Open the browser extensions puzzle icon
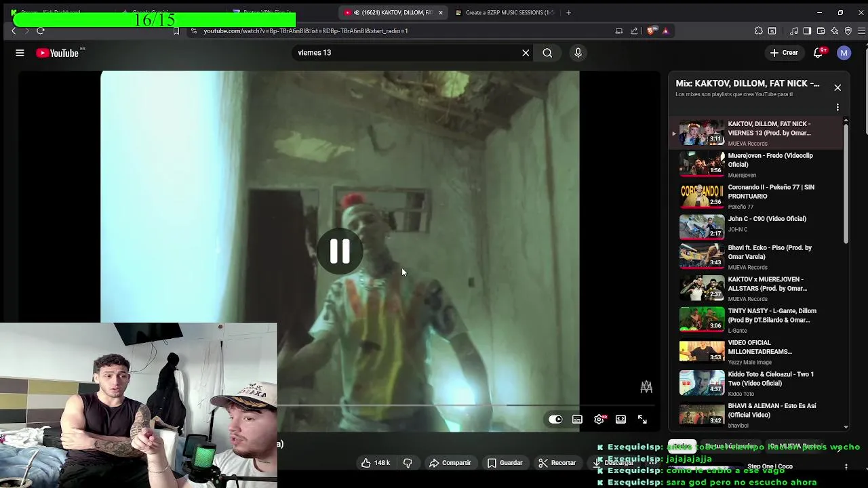This screenshot has height=488, width=868. 759,30
